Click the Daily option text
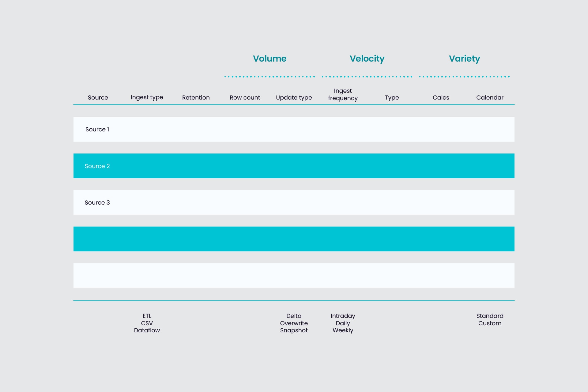Image resolution: width=588 pixels, height=392 pixels. (343, 323)
